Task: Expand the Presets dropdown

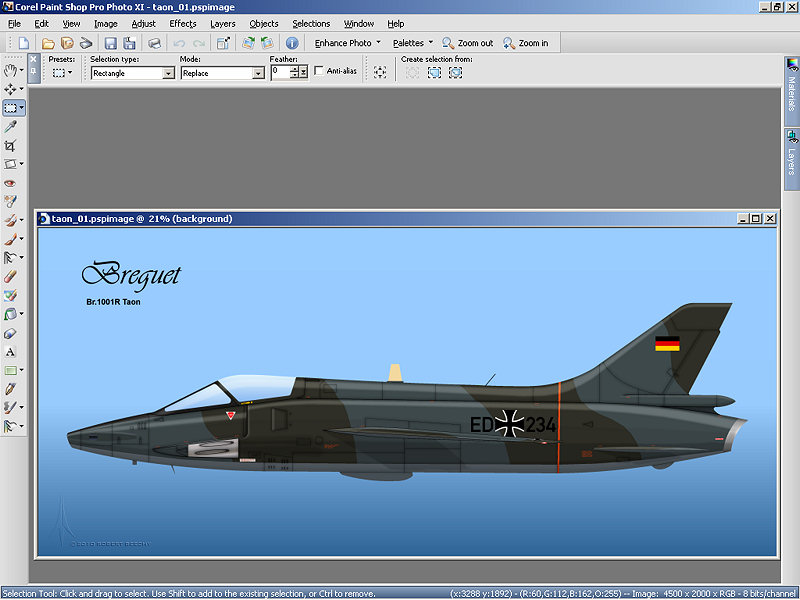Action: (x=70, y=72)
